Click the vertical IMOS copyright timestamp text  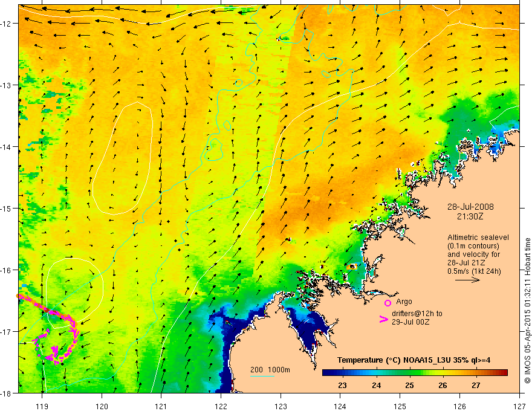tap(527, 311)
